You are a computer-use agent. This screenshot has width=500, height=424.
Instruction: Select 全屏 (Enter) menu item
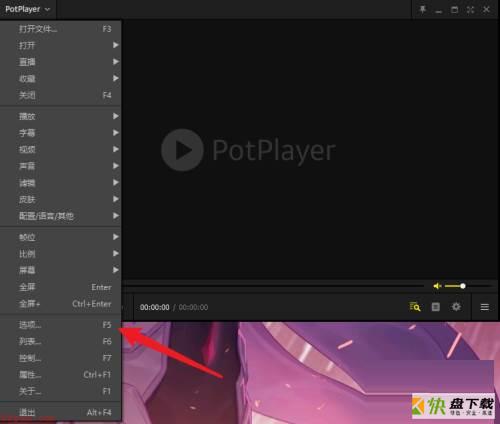pos(60,287)
